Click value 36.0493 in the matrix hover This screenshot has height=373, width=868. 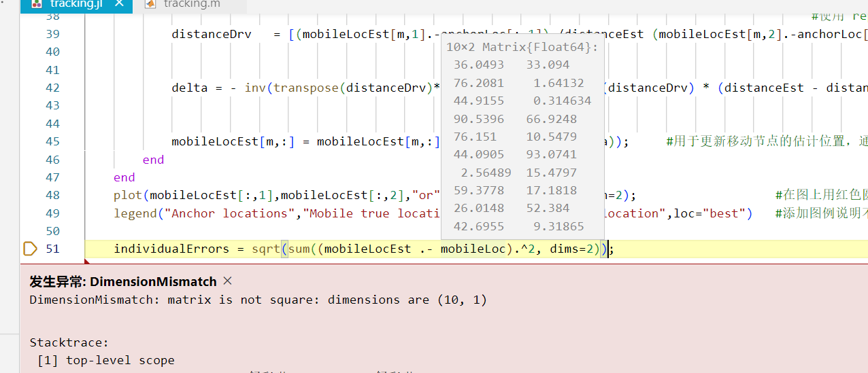coord(479,65)
